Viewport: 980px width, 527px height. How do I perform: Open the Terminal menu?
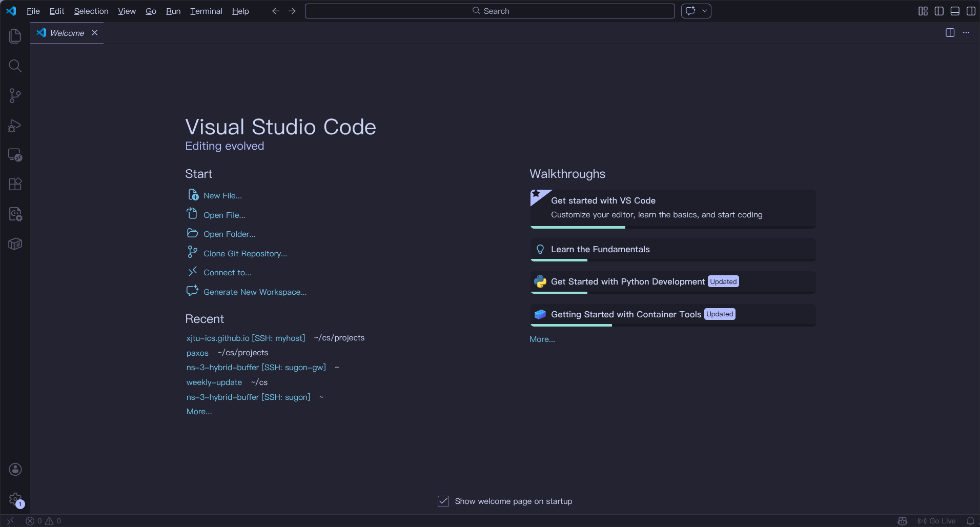click(x=206, y=11)
